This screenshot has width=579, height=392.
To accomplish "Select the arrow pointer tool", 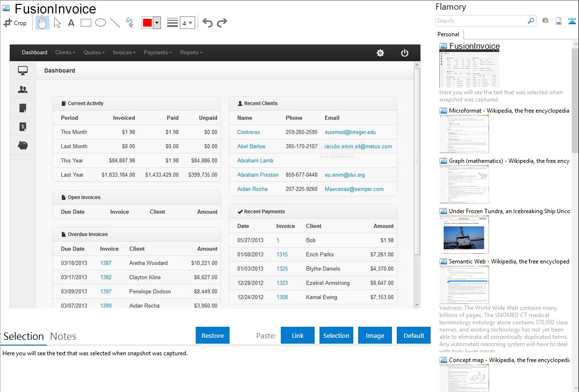I will coord(57,23).
